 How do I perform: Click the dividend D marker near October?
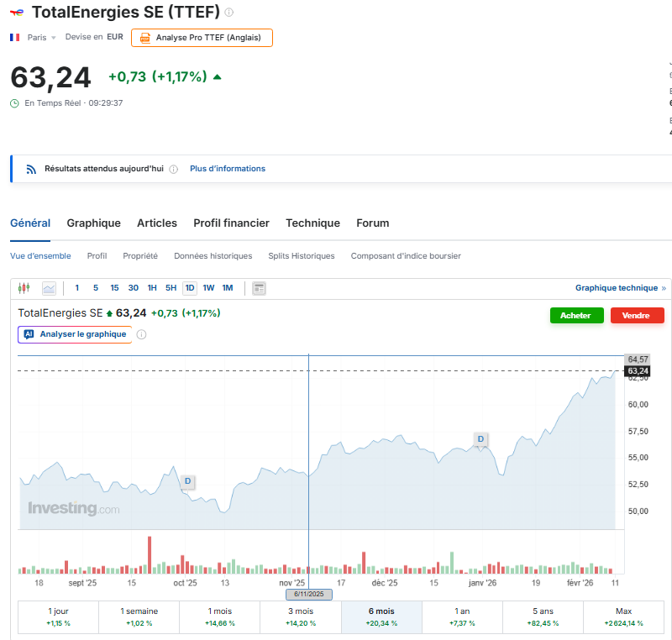pyautogui.click(x=187, y=481)
